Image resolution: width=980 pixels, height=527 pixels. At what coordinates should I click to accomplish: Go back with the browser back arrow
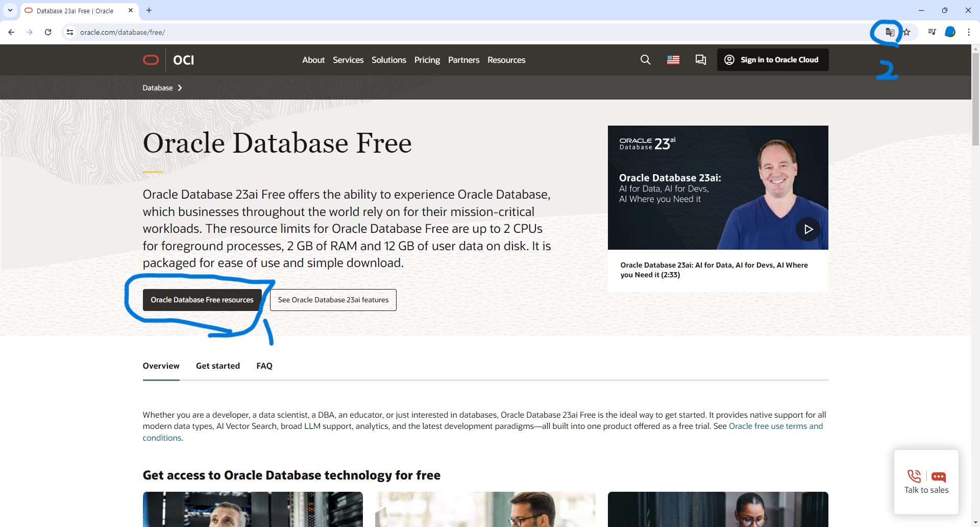click(x=11, y=32)
